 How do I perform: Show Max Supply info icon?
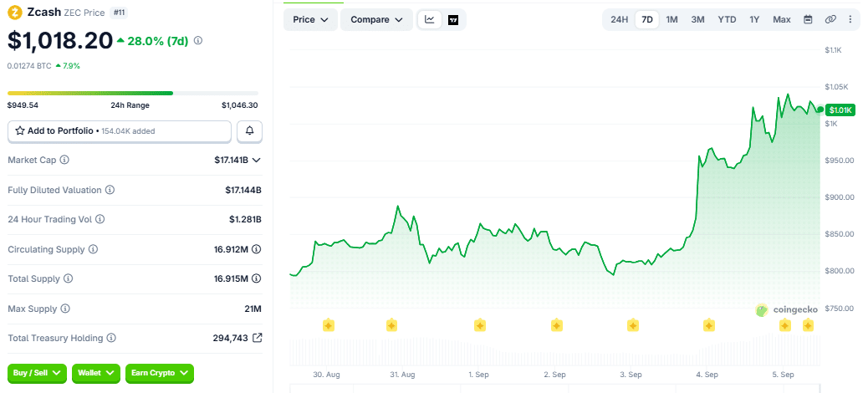[x=65, y=309]
